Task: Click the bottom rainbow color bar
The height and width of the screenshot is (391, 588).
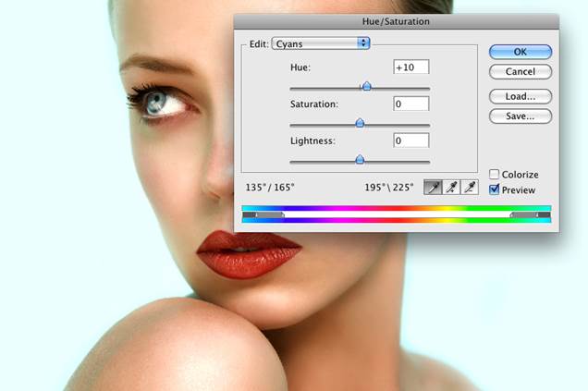Action: 397,220
